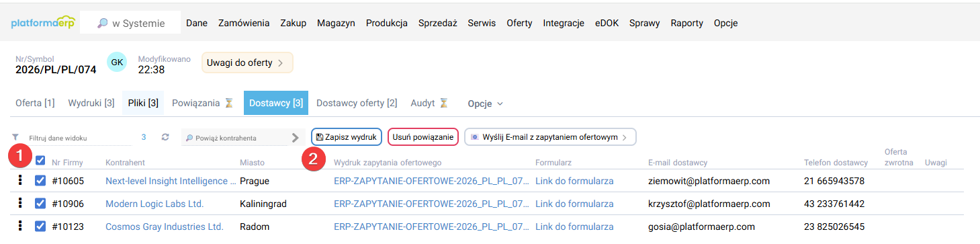Viewport: 980px width, 244px height.
Task: Select the Dostawcy [3] tab
Action: (276, 104)
